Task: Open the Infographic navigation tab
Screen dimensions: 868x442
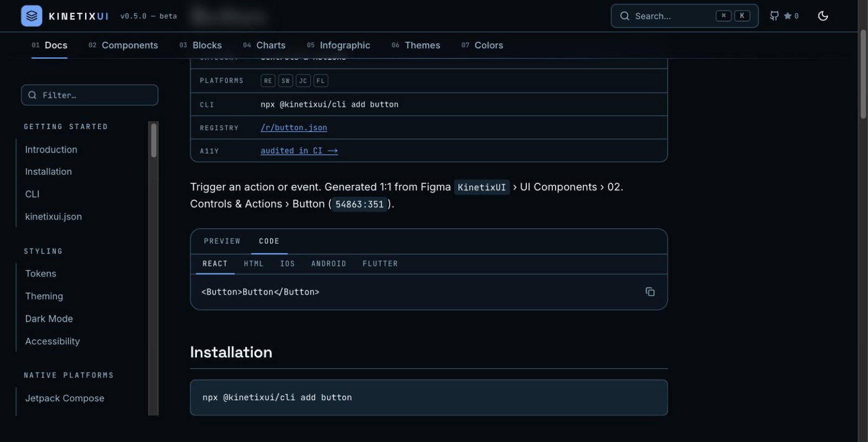Action: [339, 45]
